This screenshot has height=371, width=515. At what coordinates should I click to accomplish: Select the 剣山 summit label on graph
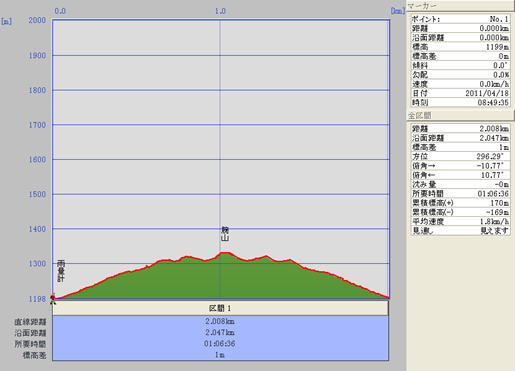tap(225, 234)
